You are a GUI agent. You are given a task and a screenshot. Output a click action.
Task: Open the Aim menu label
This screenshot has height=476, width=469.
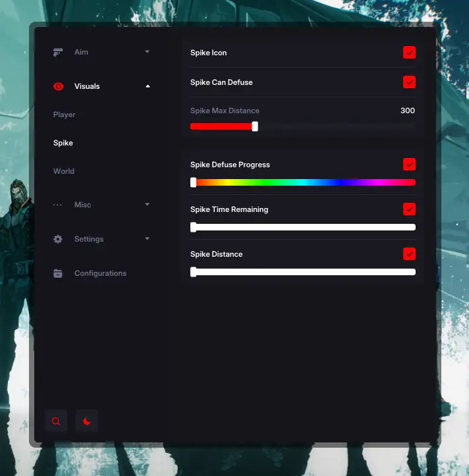point(81,52)
